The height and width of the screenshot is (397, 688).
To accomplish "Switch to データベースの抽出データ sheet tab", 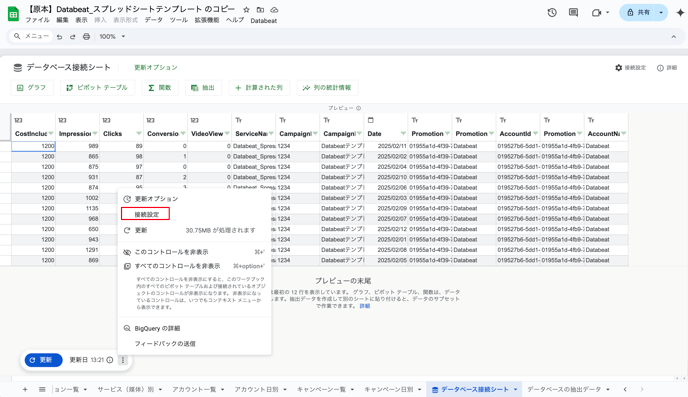I will 564,390.
